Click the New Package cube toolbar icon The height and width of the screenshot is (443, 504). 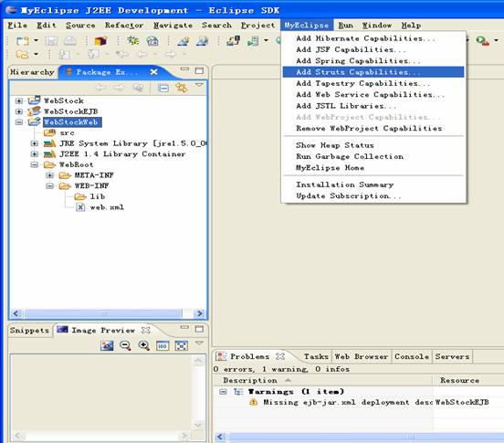[x=100, y=41]
